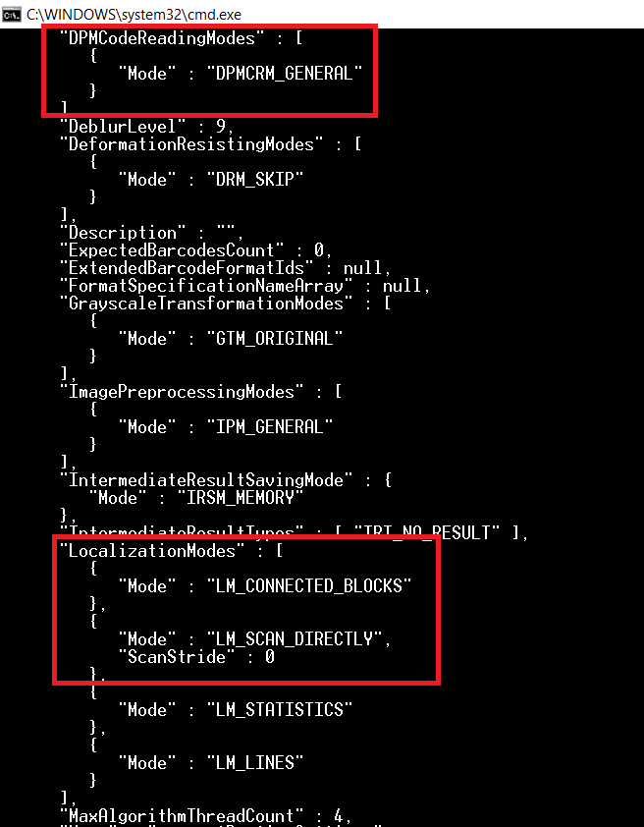
Task: Click the "DeformationResistingModes" key
Action: pos(191,144)
